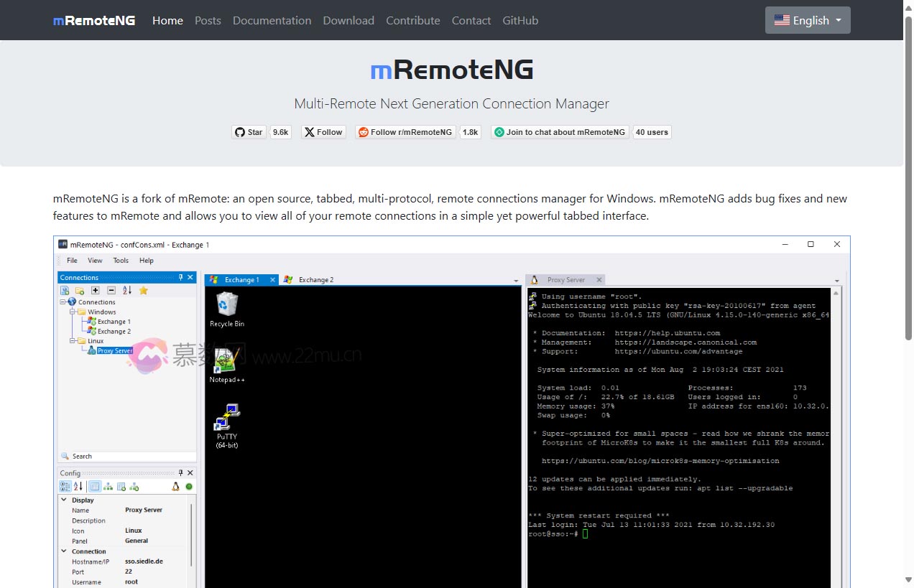914x588 pixels.
Task: Click Follow r/mRemoteNG Reddit badge
Action: 405,132
